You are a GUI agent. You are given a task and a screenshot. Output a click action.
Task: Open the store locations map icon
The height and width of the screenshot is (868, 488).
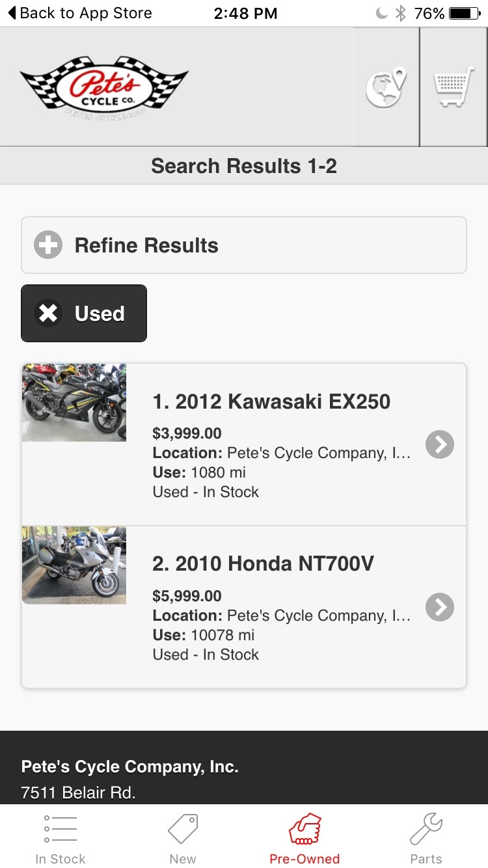pyautogui.click(x=386, y=87)
